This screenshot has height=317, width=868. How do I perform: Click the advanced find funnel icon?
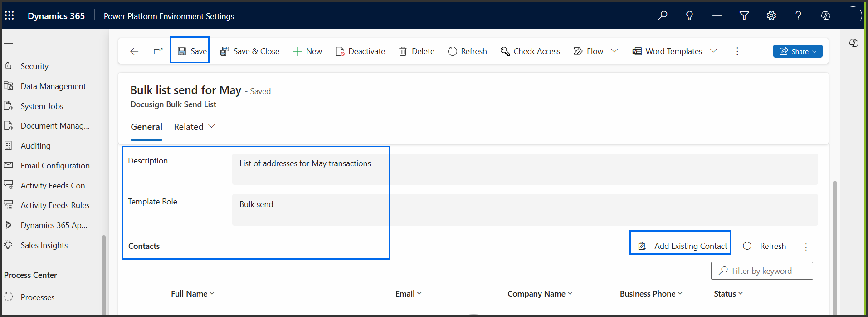744,15
